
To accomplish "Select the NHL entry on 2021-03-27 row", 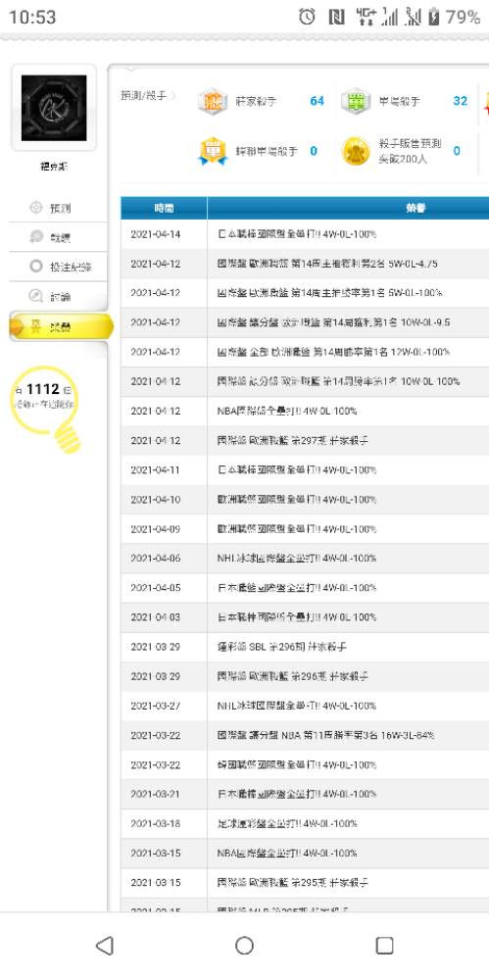I will (297, 706).
